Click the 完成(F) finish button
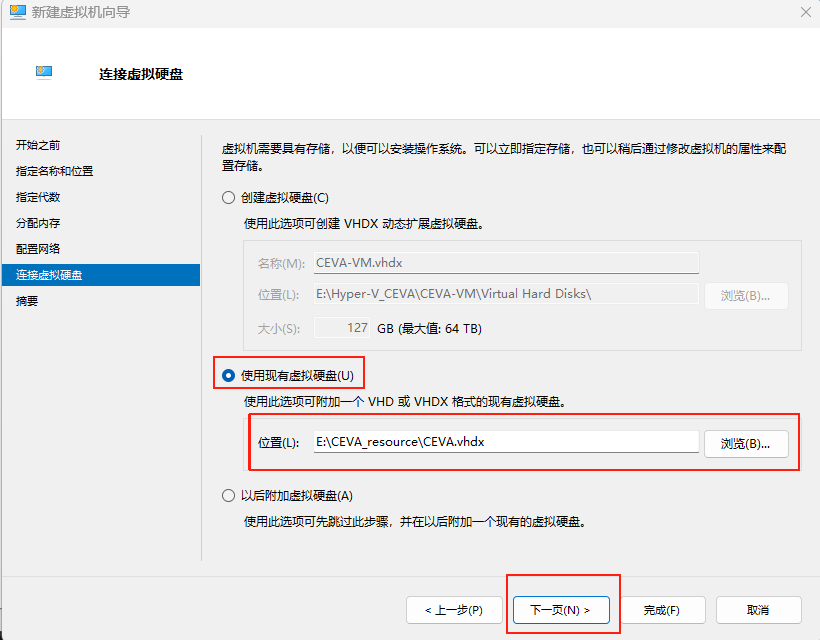 point(662,610)
